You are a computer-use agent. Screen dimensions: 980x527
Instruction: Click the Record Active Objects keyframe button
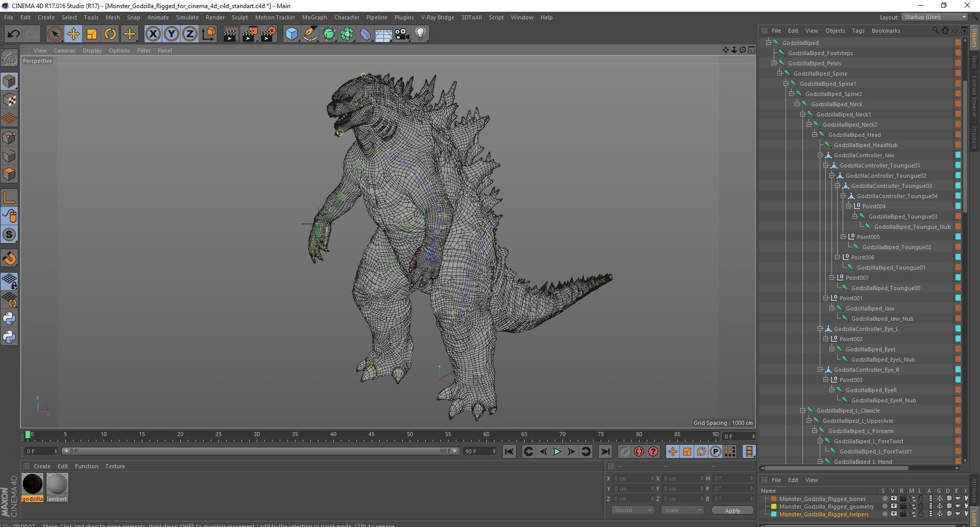pyautogui.click(x=624, y=451)
